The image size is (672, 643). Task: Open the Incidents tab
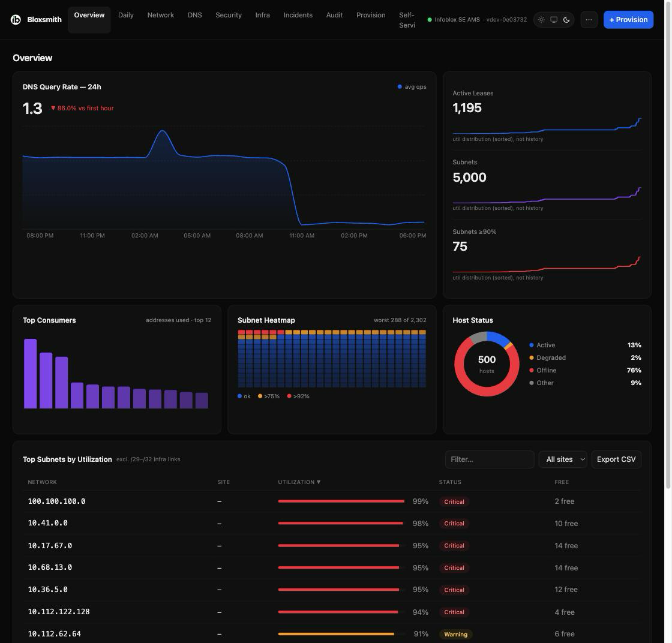tap(298, 15)
